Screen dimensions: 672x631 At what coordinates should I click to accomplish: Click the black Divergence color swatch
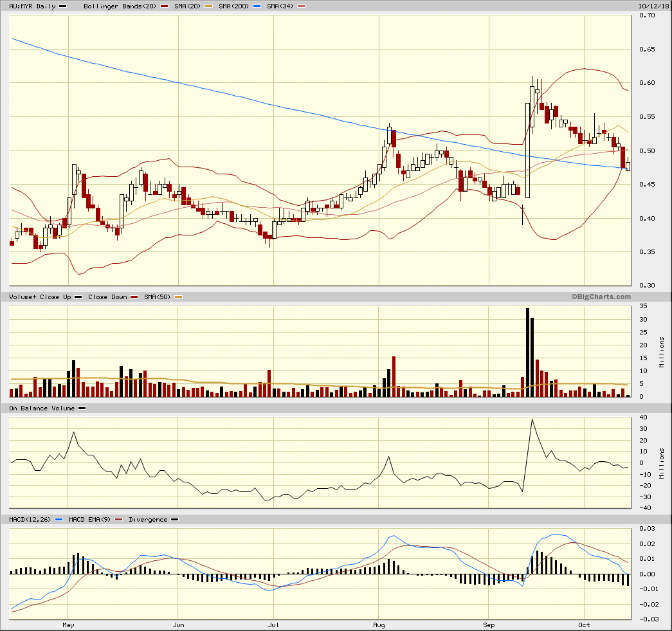(x=174, y=519)
